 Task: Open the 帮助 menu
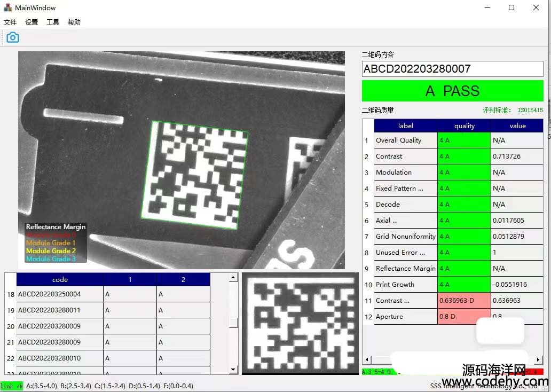74,22
